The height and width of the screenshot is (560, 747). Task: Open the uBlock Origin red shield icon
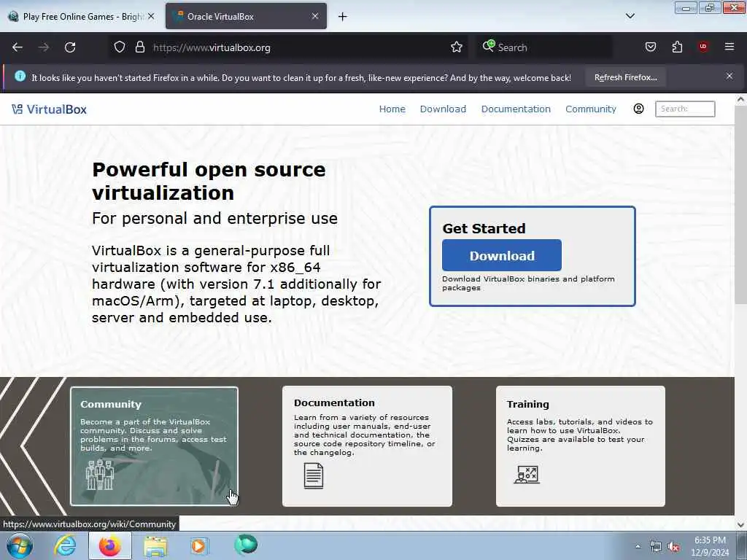[x=703, y=47]
